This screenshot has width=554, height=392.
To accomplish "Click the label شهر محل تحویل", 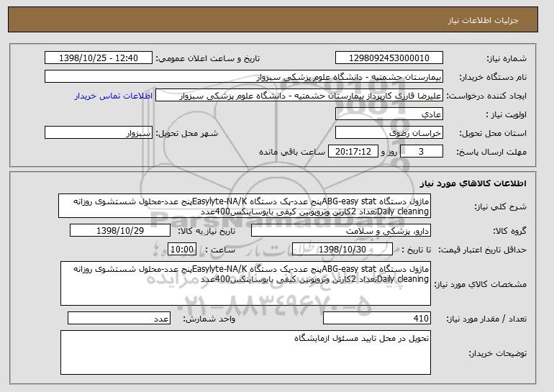I will click(187, 134).
